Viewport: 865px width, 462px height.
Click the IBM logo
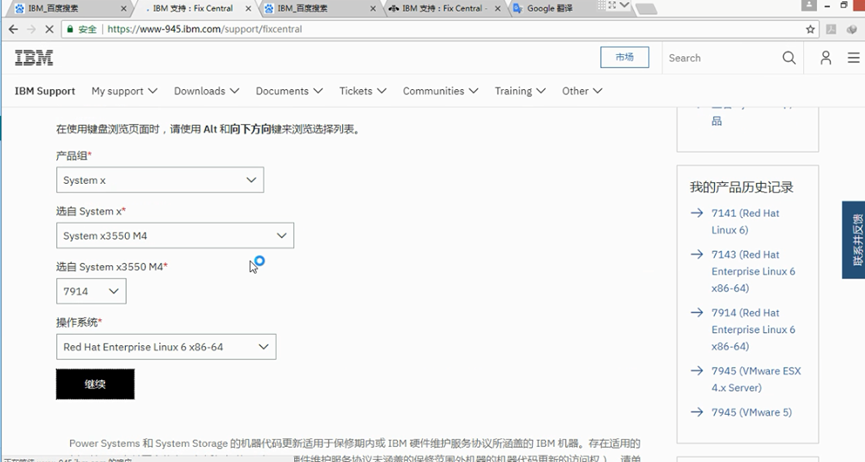pyautogui.click(x=34, y=57)
